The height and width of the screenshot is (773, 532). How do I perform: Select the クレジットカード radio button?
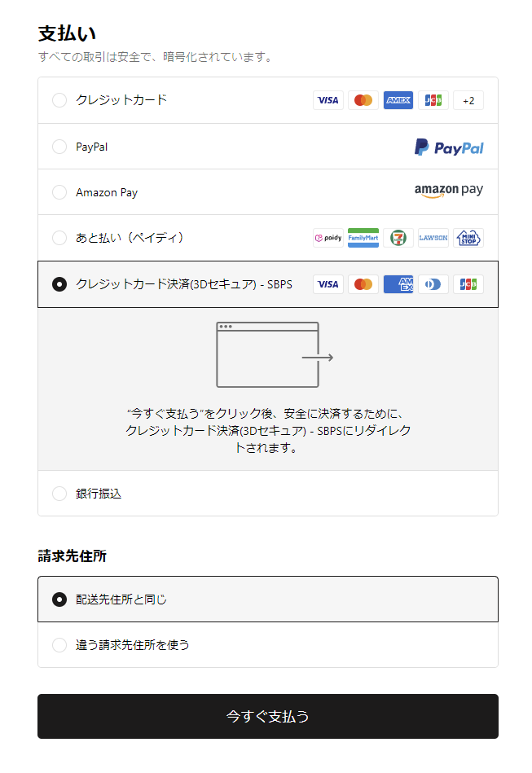(x=59, y=100)
